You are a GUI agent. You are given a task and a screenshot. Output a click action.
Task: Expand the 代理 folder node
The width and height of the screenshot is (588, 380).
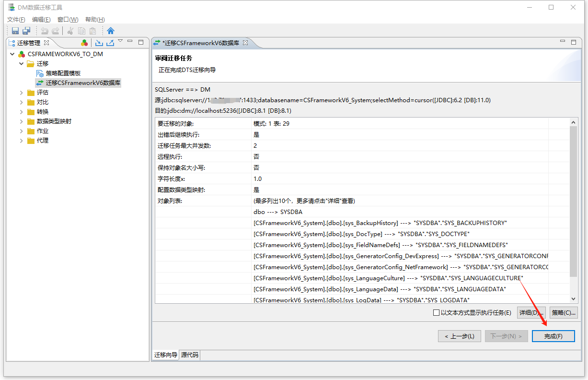coord(21,141)
